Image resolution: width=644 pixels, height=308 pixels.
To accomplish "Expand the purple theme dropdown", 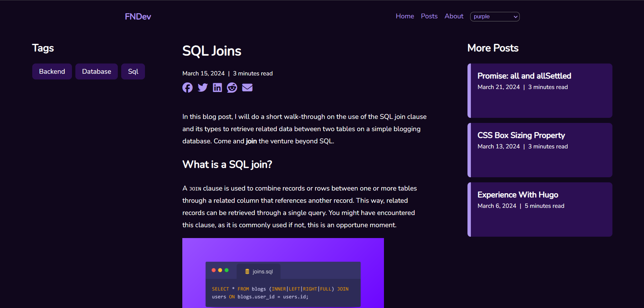I will (495, 17).
